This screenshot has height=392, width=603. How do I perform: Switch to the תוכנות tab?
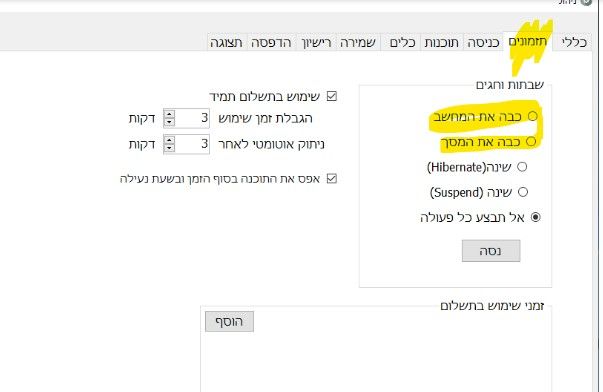(x=441, y=42)
